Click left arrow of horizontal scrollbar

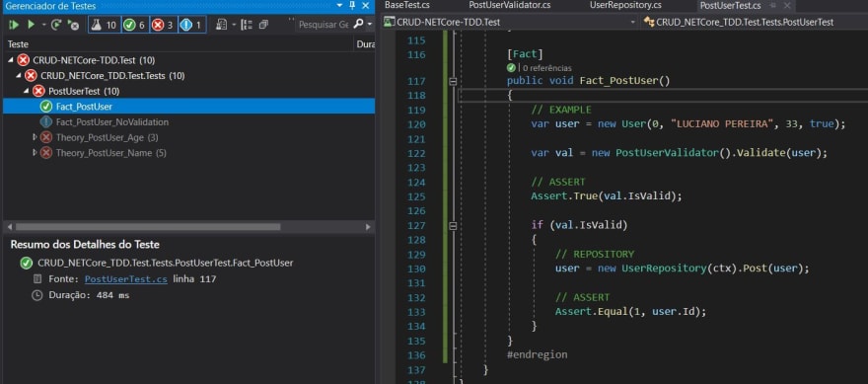(9, 227)
